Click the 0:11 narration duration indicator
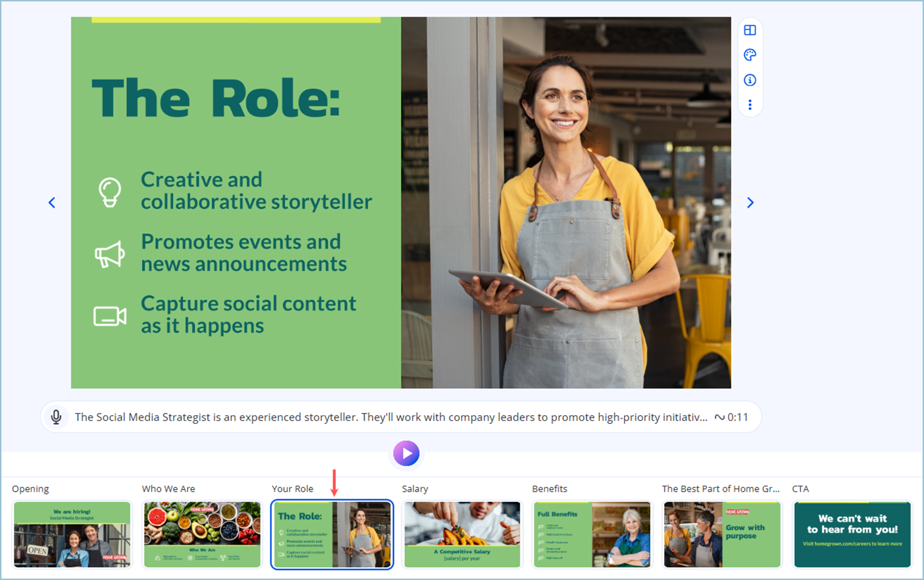 [x=731, y=417]
